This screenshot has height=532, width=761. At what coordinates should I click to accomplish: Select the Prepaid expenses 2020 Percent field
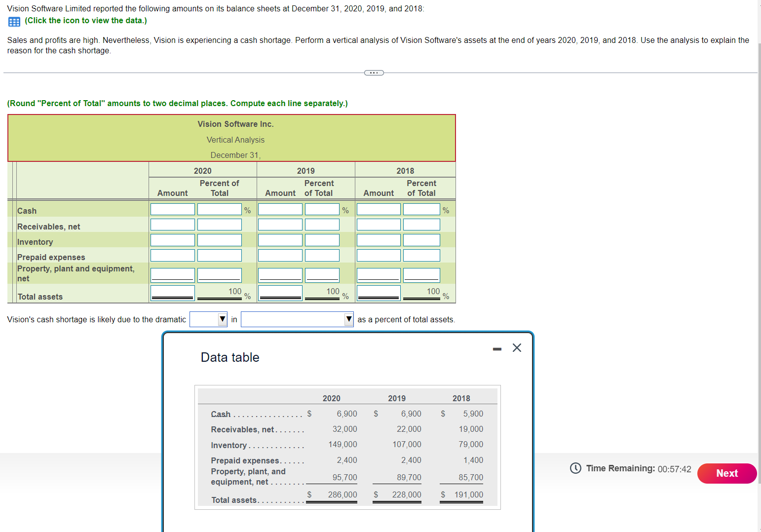pyautogui.click(x=220, y=255)
